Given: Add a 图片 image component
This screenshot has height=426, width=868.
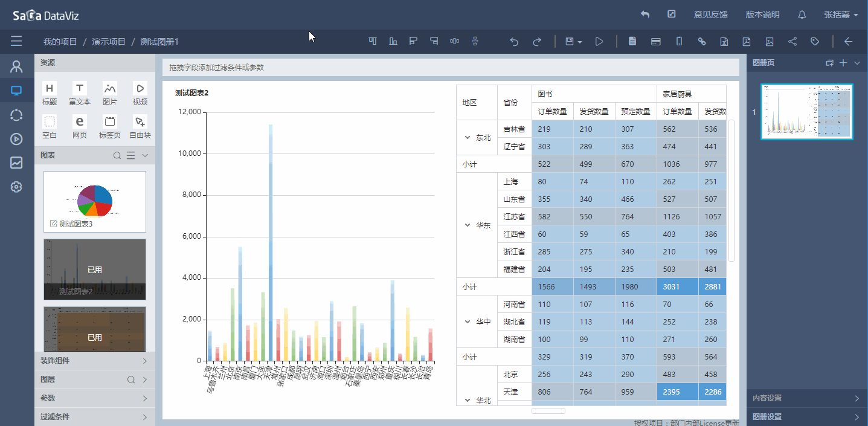Looking at the screenshot, I should pos(110,94).
